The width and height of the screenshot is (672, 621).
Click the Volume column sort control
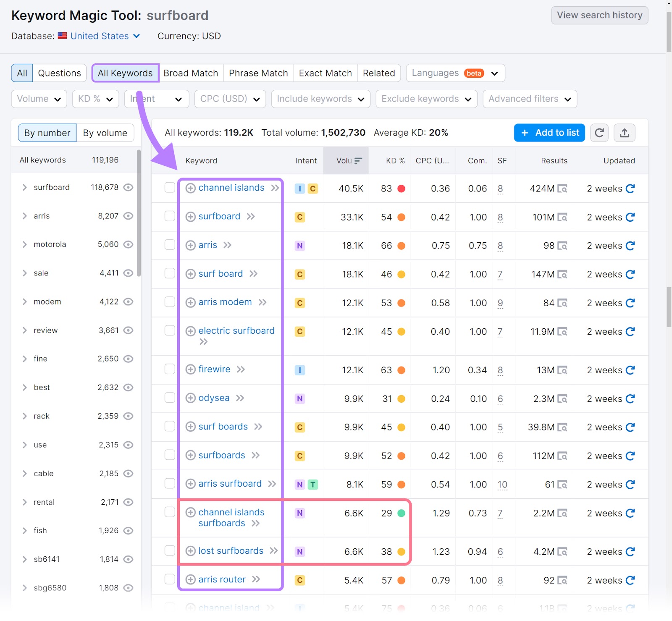(358, 160)
